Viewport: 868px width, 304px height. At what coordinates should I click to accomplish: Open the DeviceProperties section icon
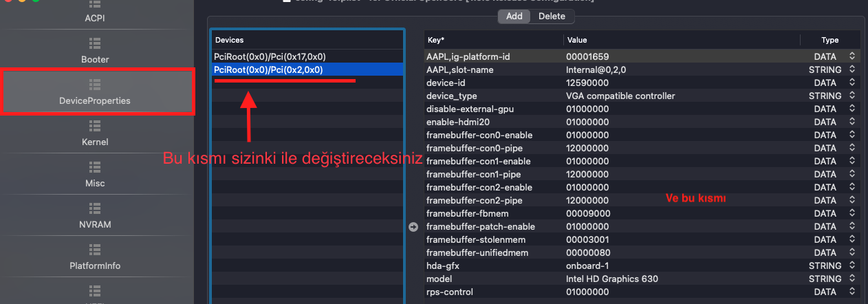click(95, 85)
